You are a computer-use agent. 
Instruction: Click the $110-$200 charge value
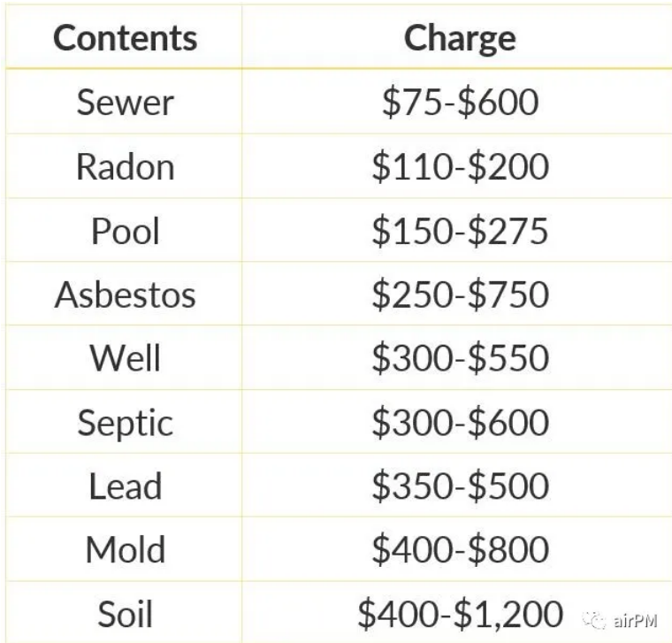tap(461, 166)
